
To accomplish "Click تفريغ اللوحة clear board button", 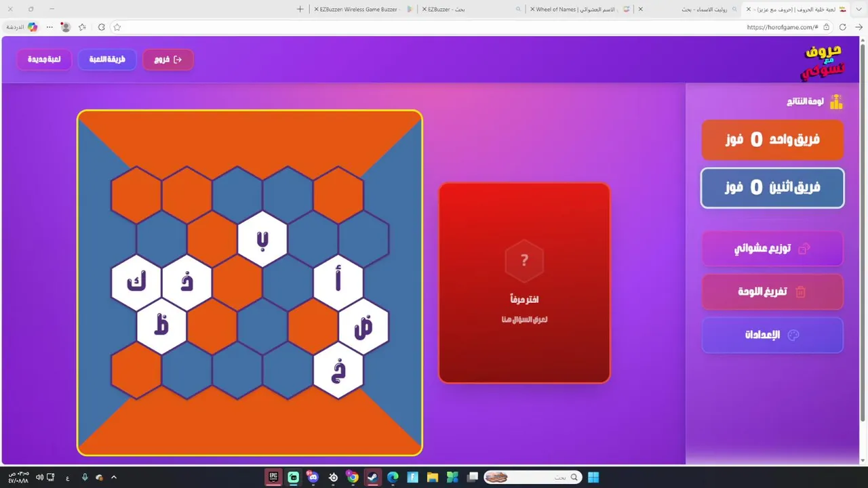I will (772, 292).
